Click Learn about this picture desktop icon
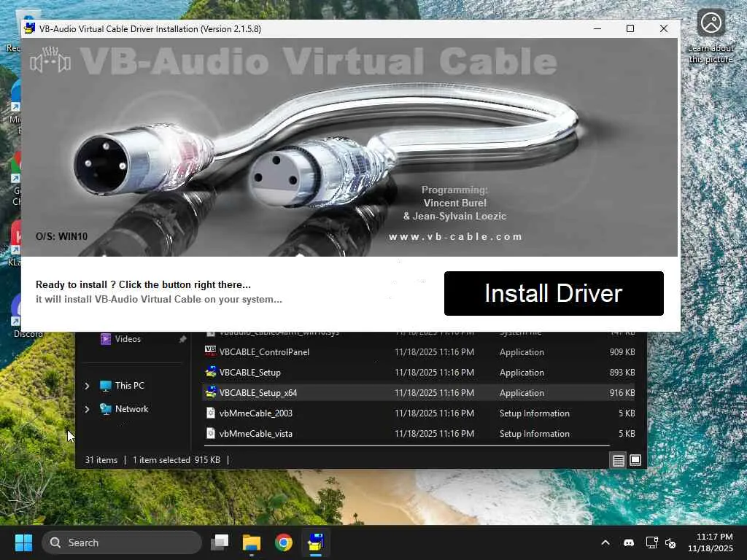Image resolution: width=747 pixels, height=560 pixels. click(711, 37)
